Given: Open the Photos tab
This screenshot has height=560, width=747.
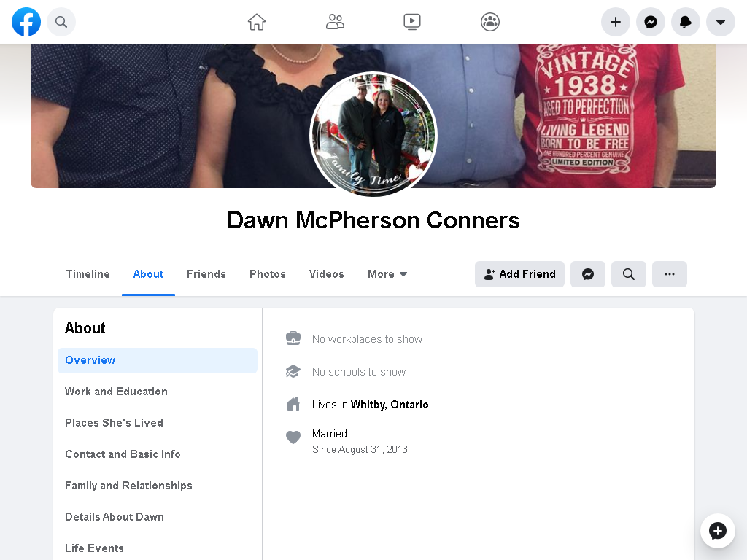Looking at the screenshot, I should coord(268,274).
